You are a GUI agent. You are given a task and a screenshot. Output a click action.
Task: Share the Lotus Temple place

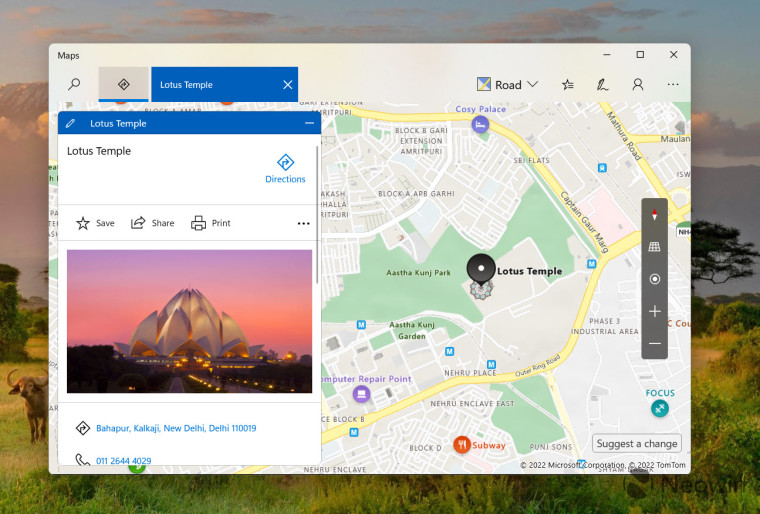152,223
